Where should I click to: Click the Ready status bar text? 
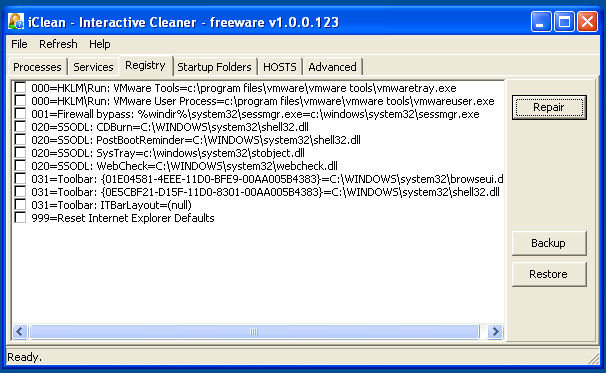coord(24,357)
